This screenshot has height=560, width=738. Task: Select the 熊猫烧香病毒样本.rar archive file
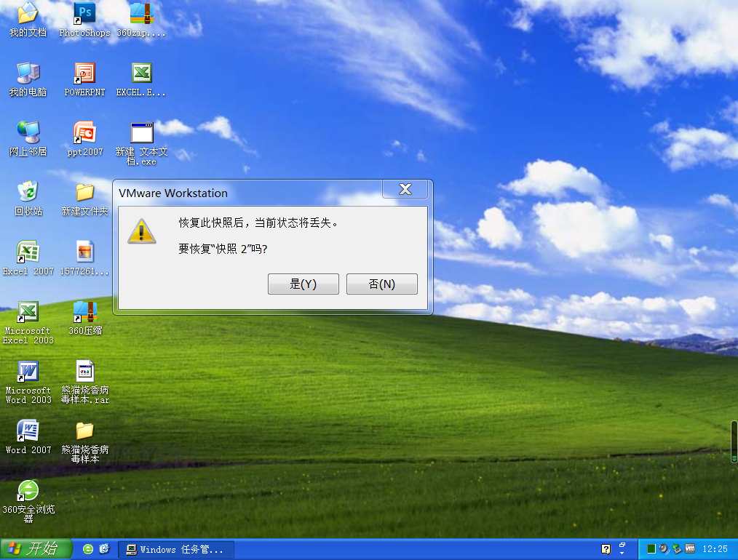coord(84,371)
